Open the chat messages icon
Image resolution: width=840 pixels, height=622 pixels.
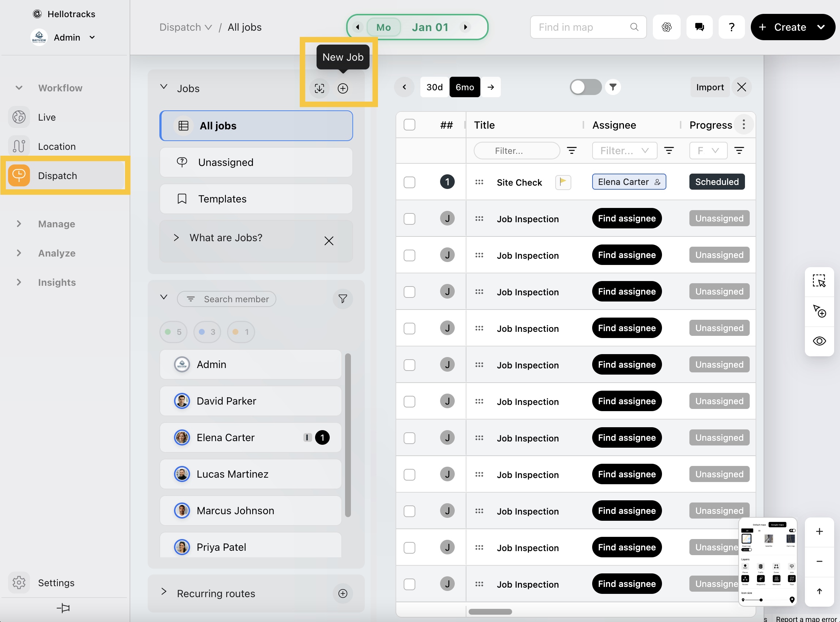699,27
